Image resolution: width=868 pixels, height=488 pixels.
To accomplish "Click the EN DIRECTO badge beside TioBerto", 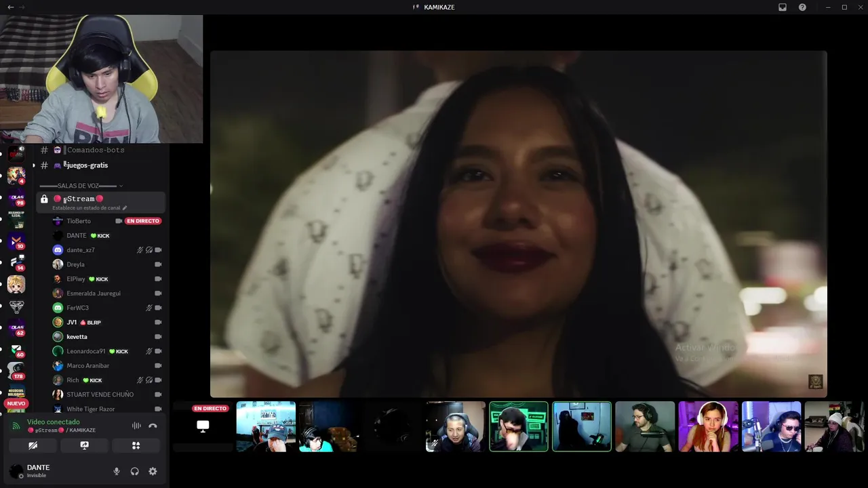I will [143, 221].
